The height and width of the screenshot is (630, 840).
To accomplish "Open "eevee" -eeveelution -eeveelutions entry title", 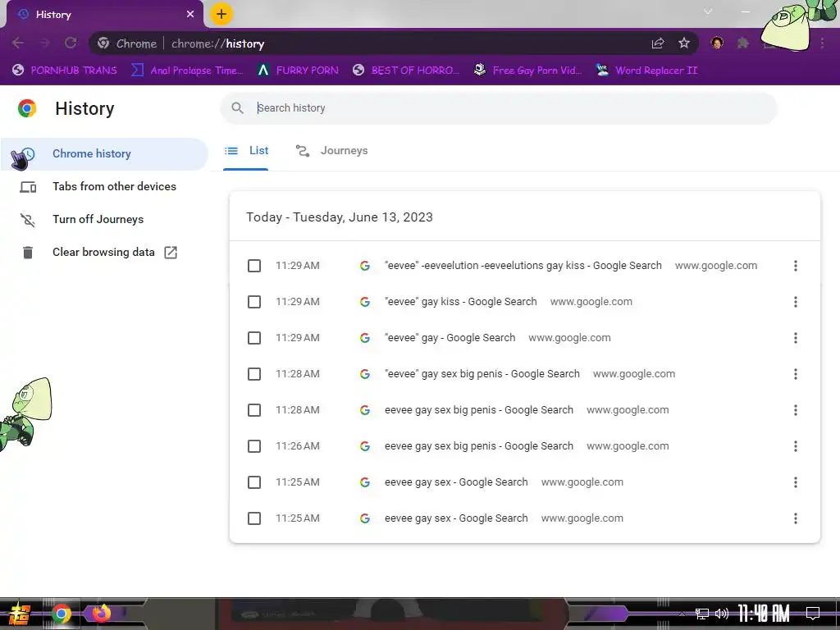I will click(523, 266).
